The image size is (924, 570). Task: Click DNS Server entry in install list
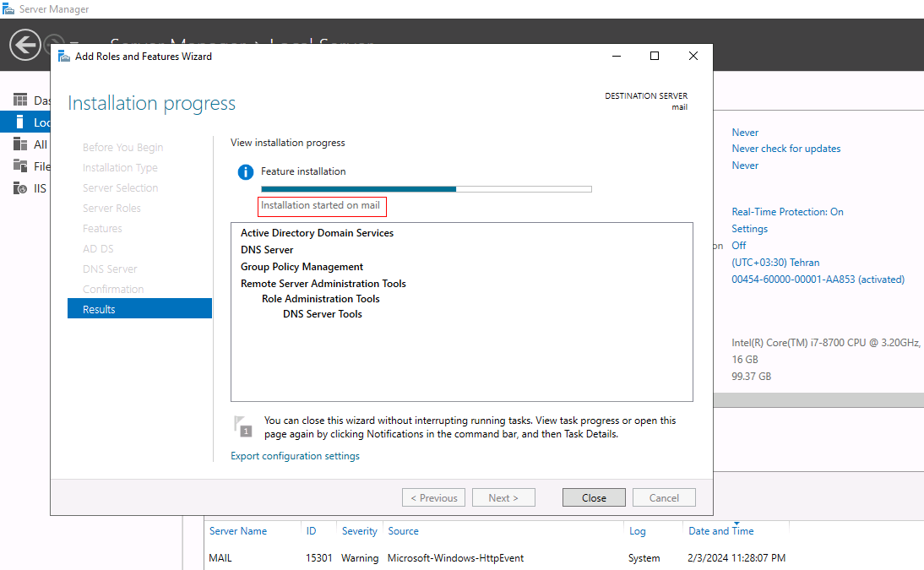coord(267,250)
